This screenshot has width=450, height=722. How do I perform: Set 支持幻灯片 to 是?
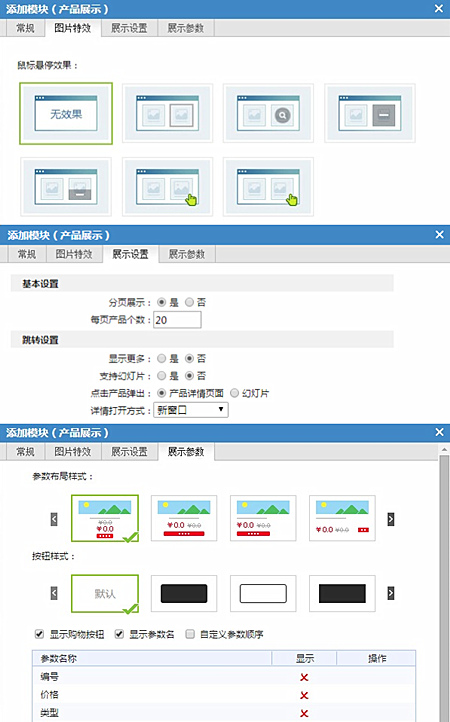click(162, 376)
